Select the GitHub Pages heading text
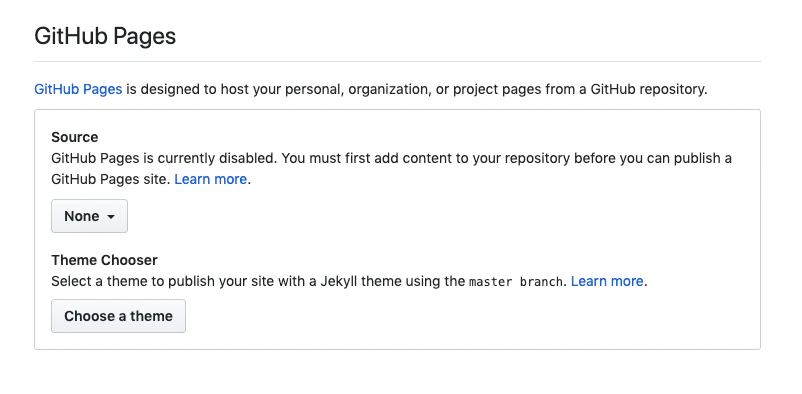This screenshot has height=394, width=802. coord(105,36)
